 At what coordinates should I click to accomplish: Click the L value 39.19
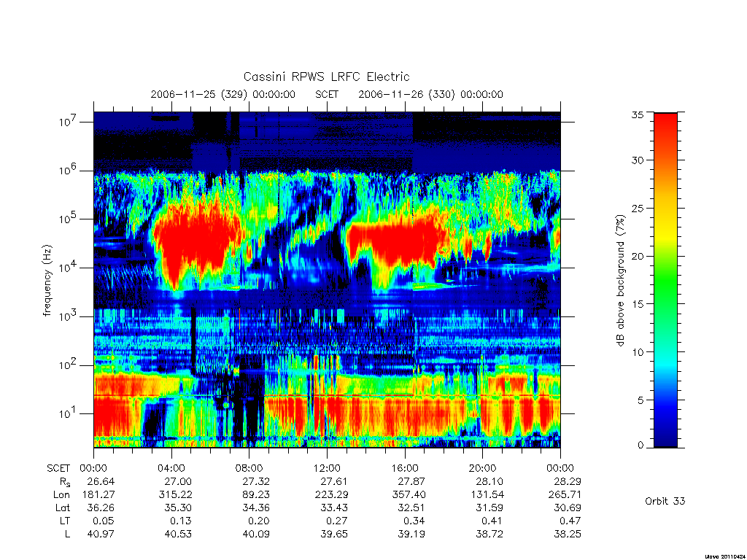click(411, 534)
